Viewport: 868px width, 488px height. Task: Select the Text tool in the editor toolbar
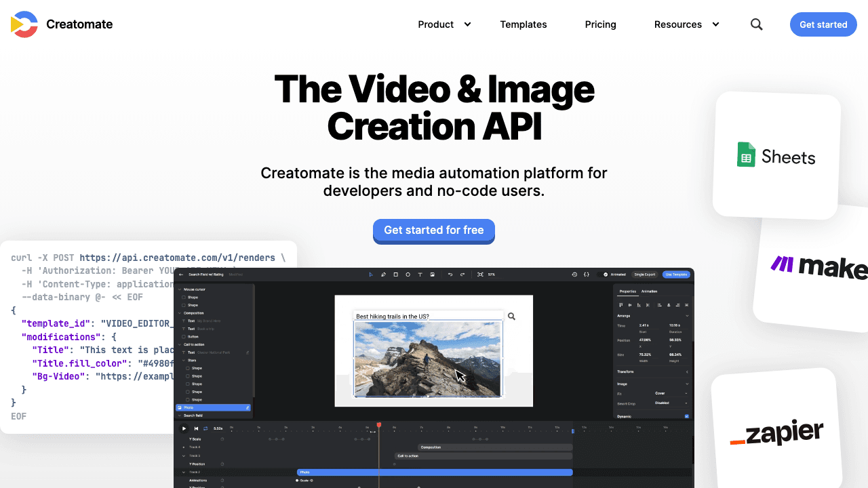point(420,274)
